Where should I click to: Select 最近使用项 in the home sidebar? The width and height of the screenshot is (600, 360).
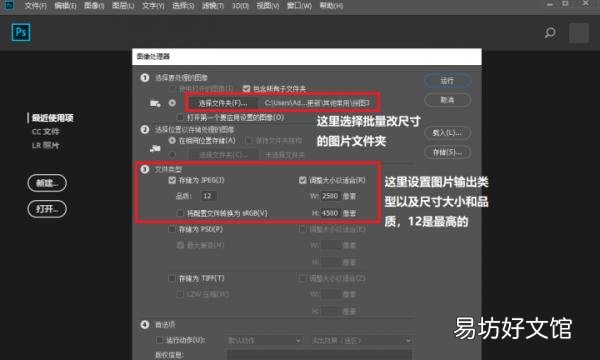52,118
